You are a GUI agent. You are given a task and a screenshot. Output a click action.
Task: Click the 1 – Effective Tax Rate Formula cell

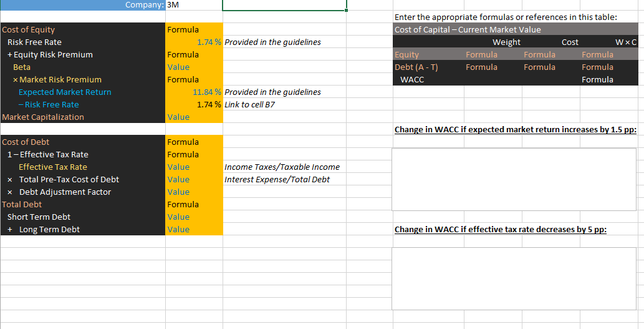pyautogui.click(x=194, y=154)
